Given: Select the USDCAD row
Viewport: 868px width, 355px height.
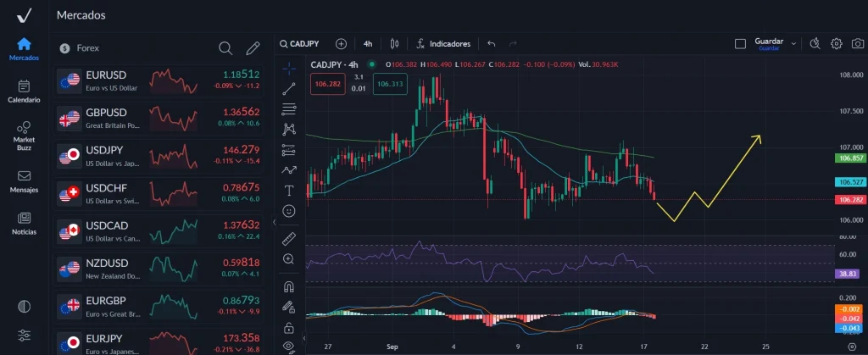Looking at the screenshot, I should tap(159, 231).
